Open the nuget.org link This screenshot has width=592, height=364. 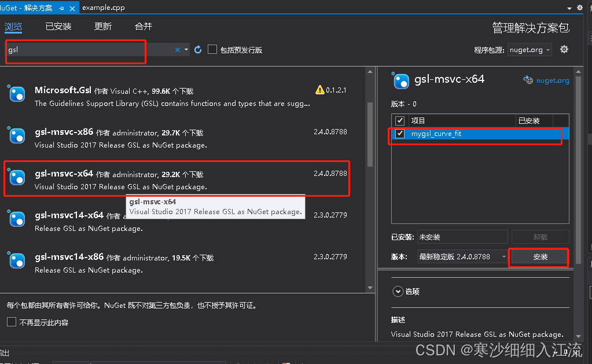551,80
